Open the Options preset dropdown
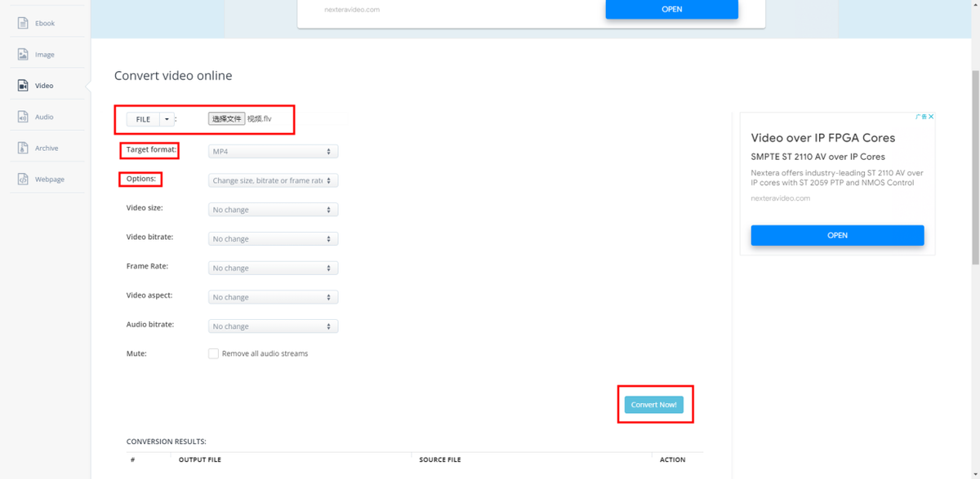Screen dimensions: 980x479 click(x=273, y=180)
